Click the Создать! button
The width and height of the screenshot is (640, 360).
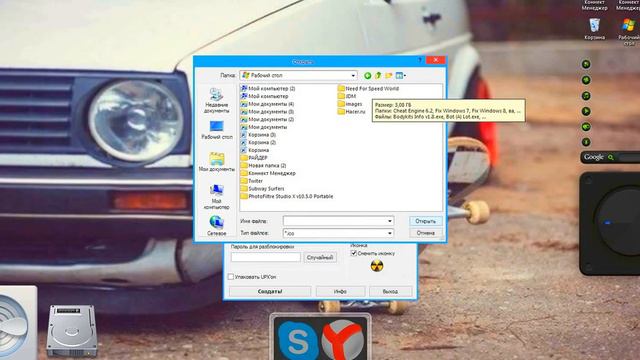(270, 291)
